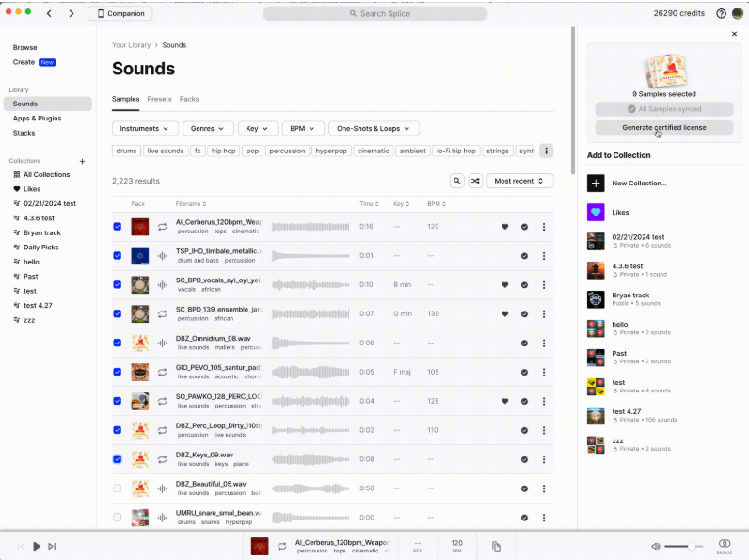Screen dimensions: 749x560
Task: Go to Your Library breadcrumb link
Action: [x=132, y=45]
